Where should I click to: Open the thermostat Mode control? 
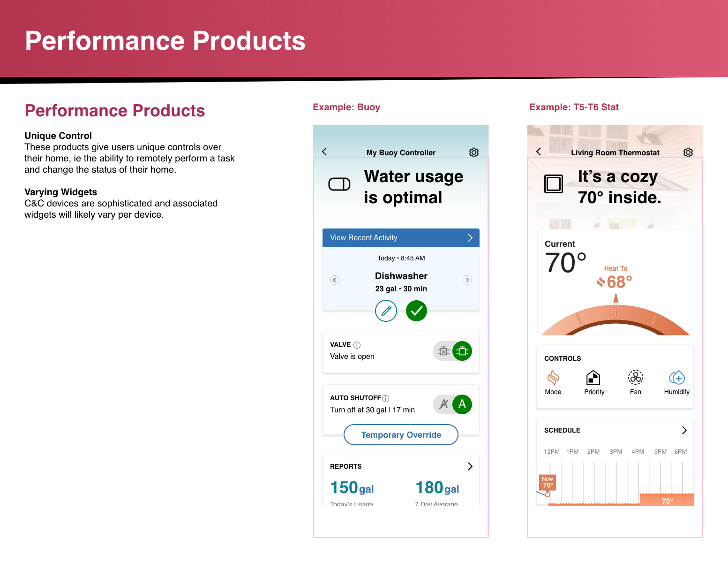click(553, 383)
